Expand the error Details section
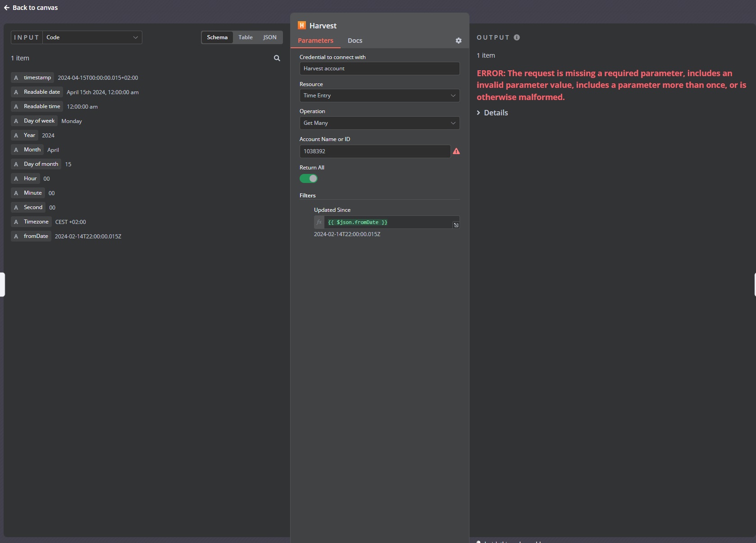756x543 pixels. [x=492, y=113]
